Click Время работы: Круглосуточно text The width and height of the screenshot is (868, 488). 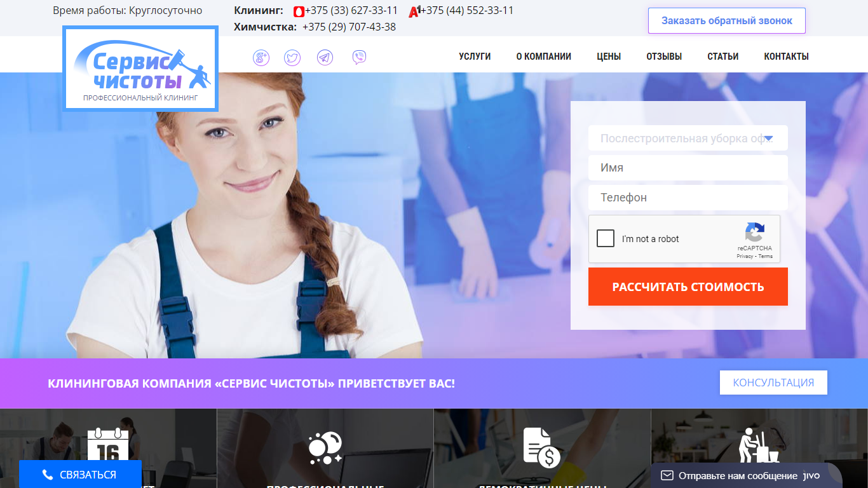[128, 11]
